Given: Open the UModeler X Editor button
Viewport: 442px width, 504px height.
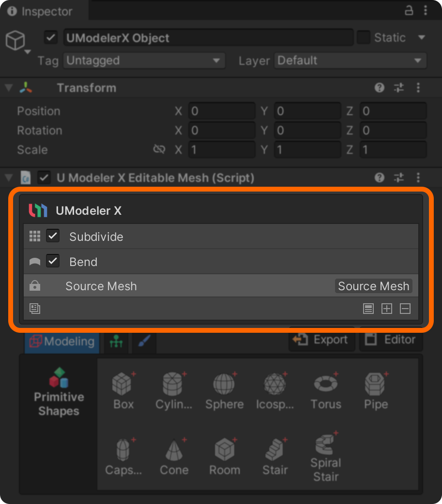Looking at the screenshot, I should (x=391, y=340).
